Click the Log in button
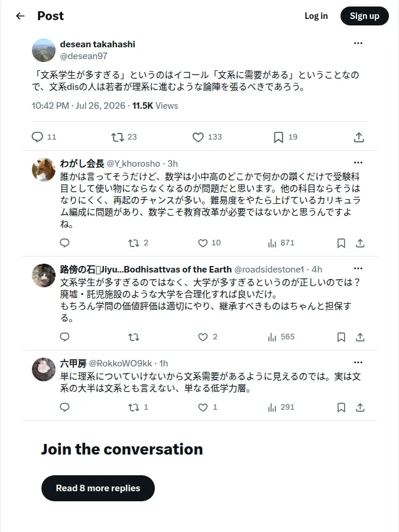 316,16
